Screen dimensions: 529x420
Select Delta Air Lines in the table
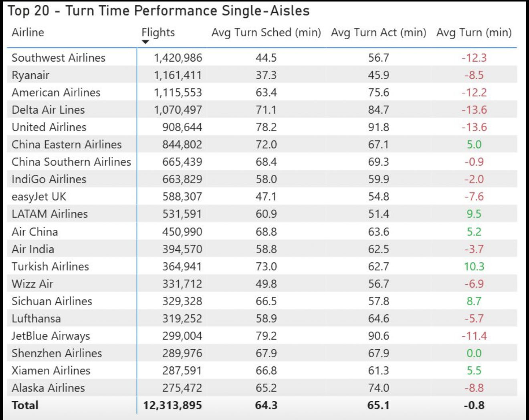48,110
